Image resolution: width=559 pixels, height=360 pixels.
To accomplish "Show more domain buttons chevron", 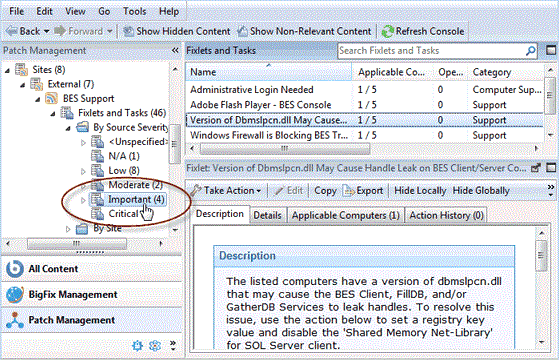I will click(173, 345).
